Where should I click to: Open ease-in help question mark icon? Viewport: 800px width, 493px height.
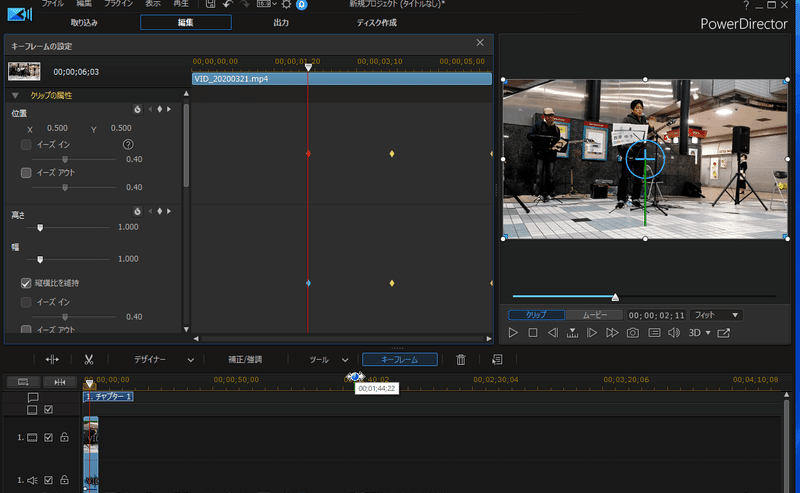coord(128,145)
